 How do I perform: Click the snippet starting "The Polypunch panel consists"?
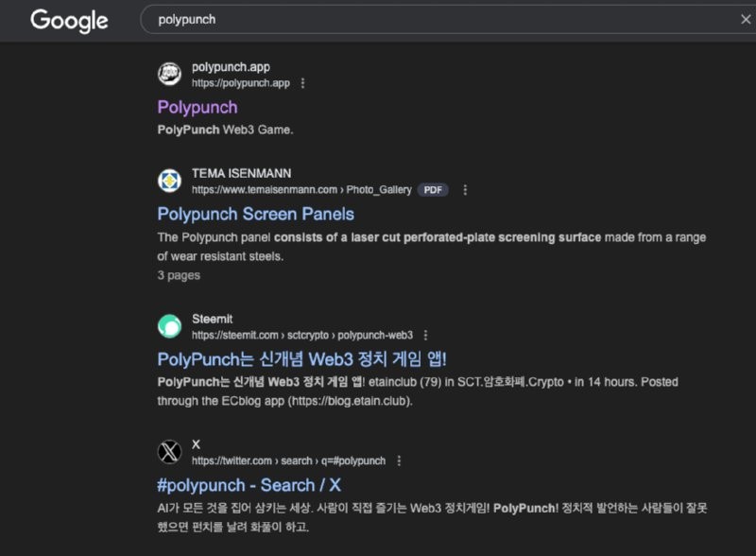coord(432,247)
